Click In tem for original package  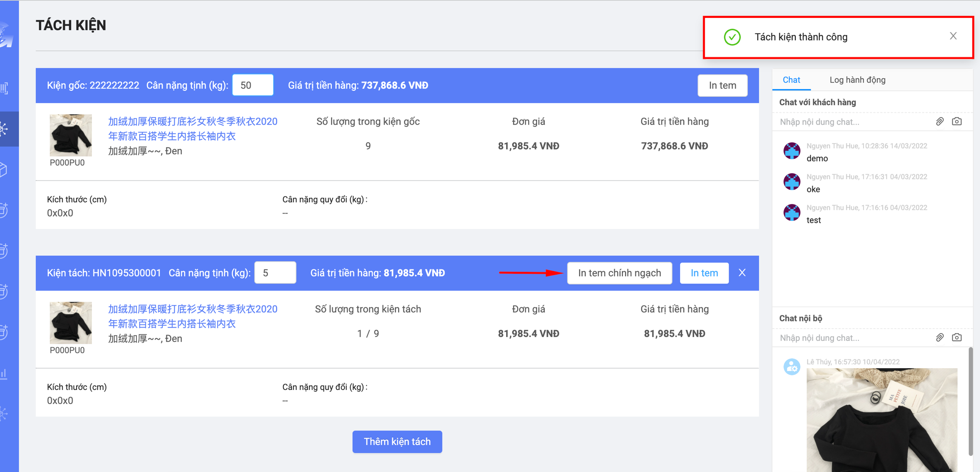[722, 86]
